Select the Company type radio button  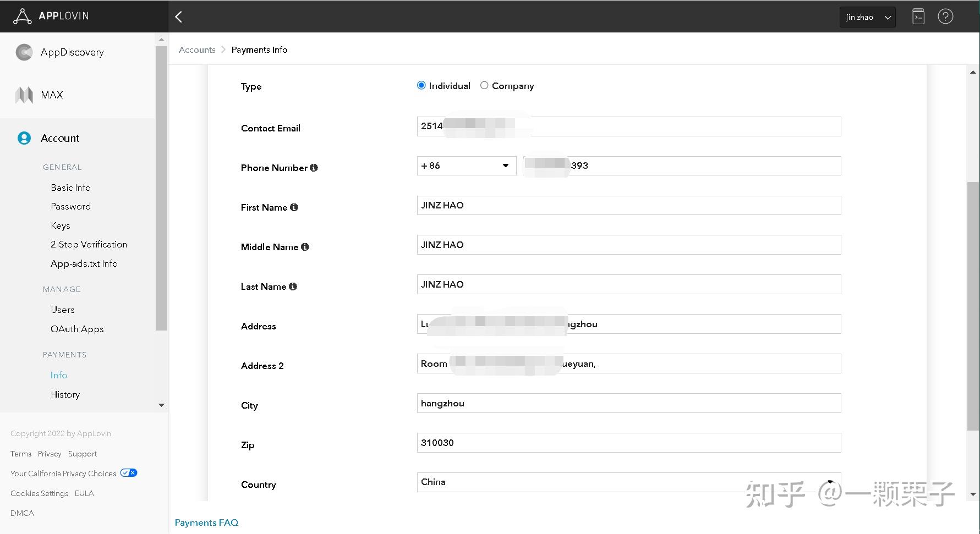click(x=484, y=85)
